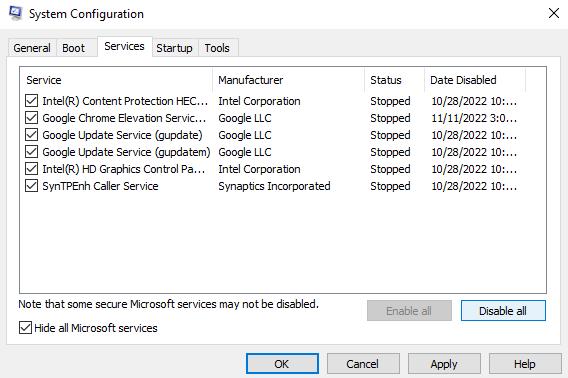The image size is (568, 378).
Task: Sort list by Manufacturer column header
Action: click(x=289, y=80)
